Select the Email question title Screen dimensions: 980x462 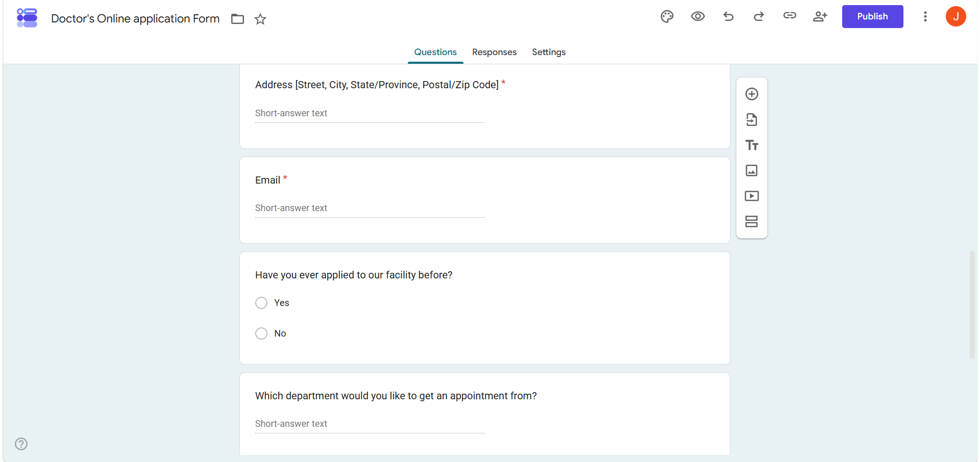click(267, 180)
